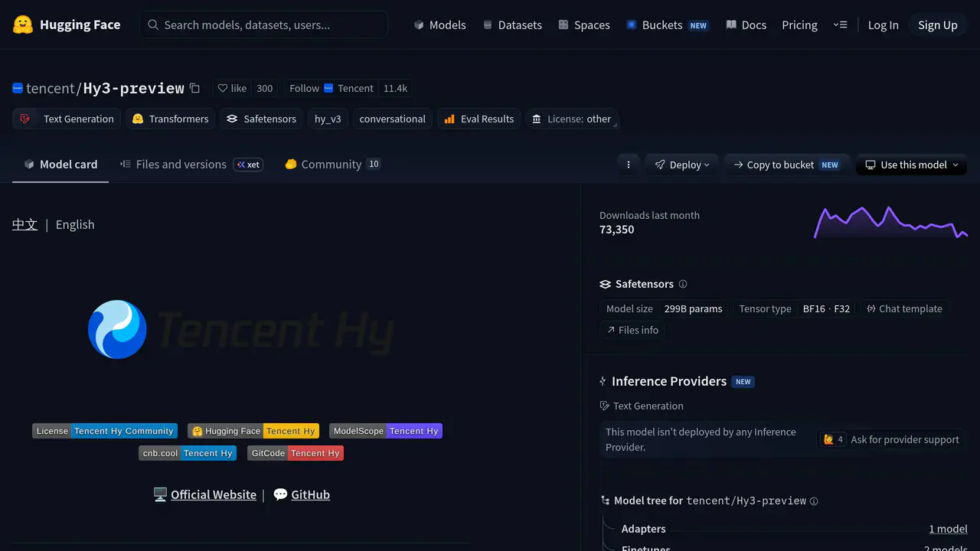The width and height of the screenshot is (980, 551).
Task: Open the Models nav item
Action: 439,24
